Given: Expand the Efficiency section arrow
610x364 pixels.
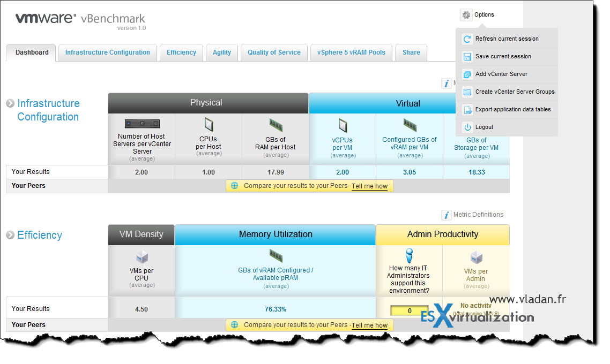Looking at the screenshot, I should (10, 235).
